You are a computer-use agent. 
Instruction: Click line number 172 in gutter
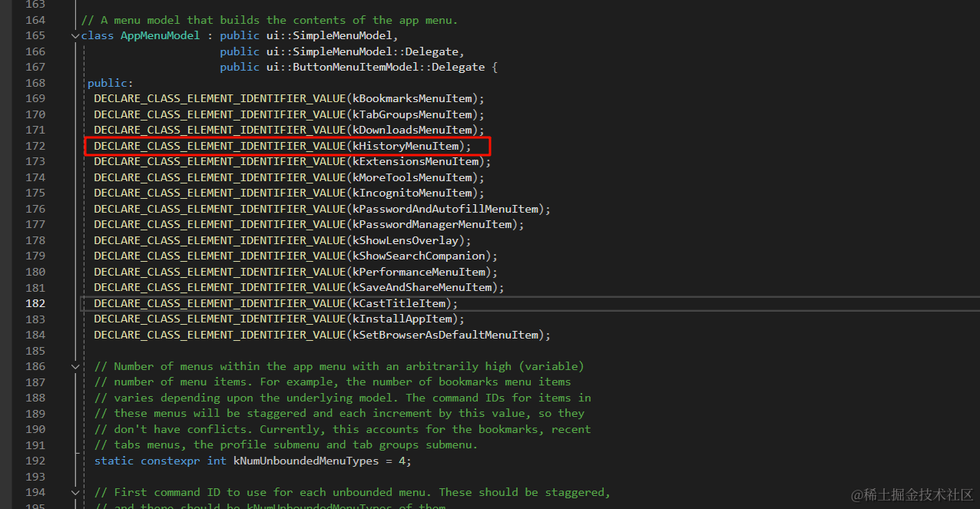(x=35, y=146)
